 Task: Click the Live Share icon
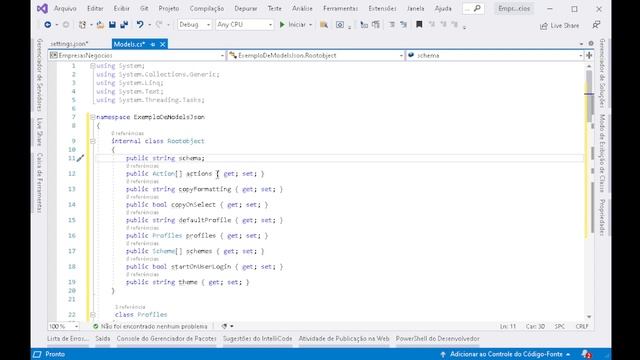(x=544, y=26)
